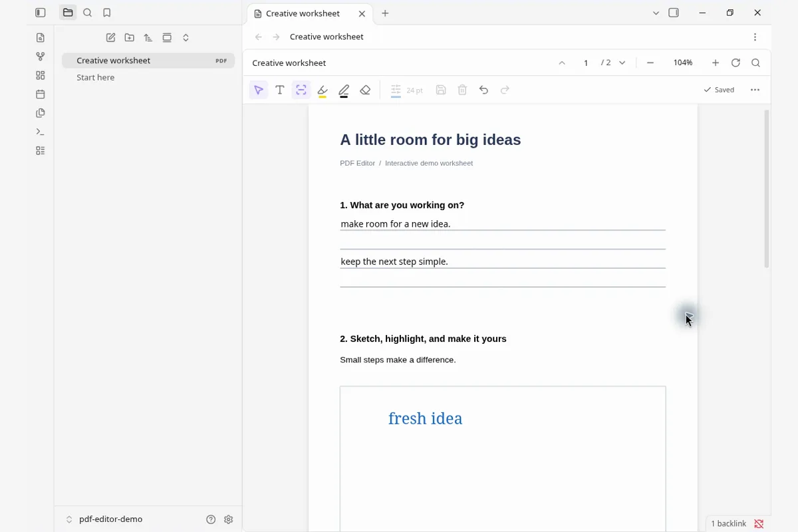Click the 'keep the next step simple.' line

503,261
